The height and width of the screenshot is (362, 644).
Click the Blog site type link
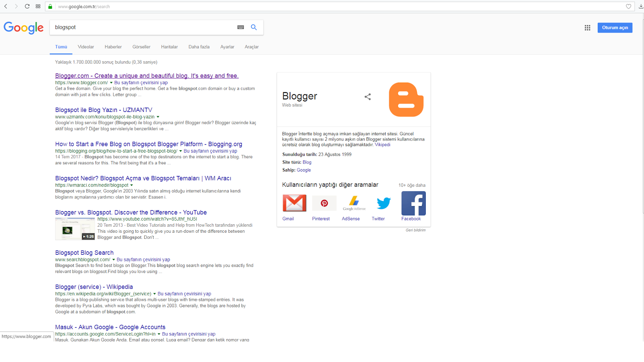[307, 162]
